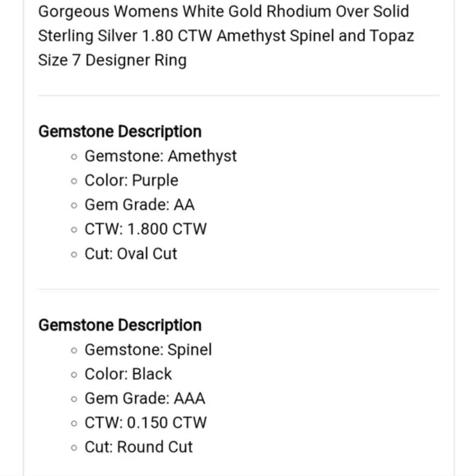Screen dimensions: 476x476
Task: Click the Cut: Round Cut item
Action: pyautogui.click(x=139, y=447)
